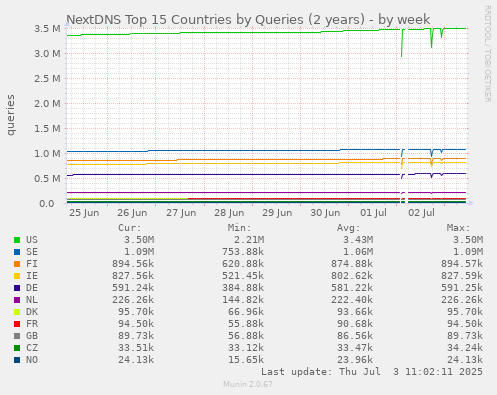This screenshot has height=395, width=497.
Task: Click IE minimum value 521.45k
Action: click(x=243, y=276)
